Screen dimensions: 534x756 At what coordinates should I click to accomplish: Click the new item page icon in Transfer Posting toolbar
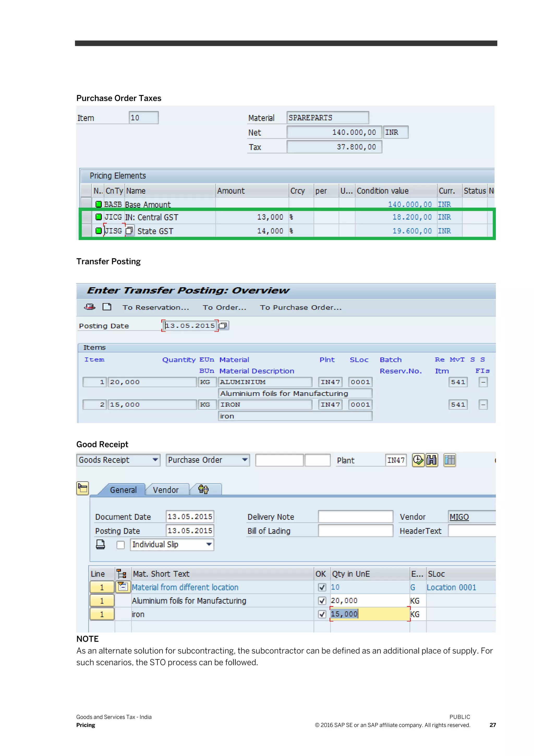107,307
